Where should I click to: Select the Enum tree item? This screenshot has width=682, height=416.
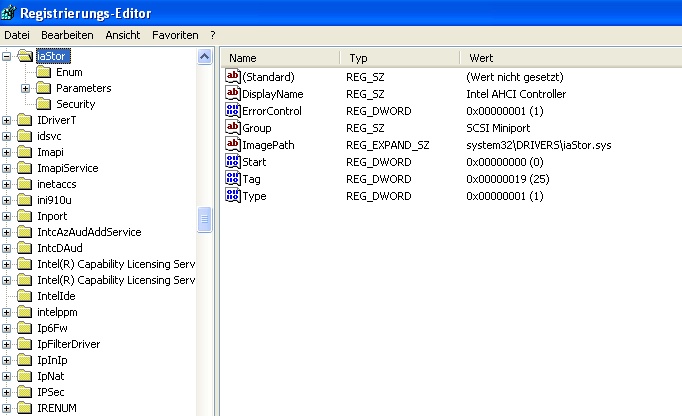(69, 72)
